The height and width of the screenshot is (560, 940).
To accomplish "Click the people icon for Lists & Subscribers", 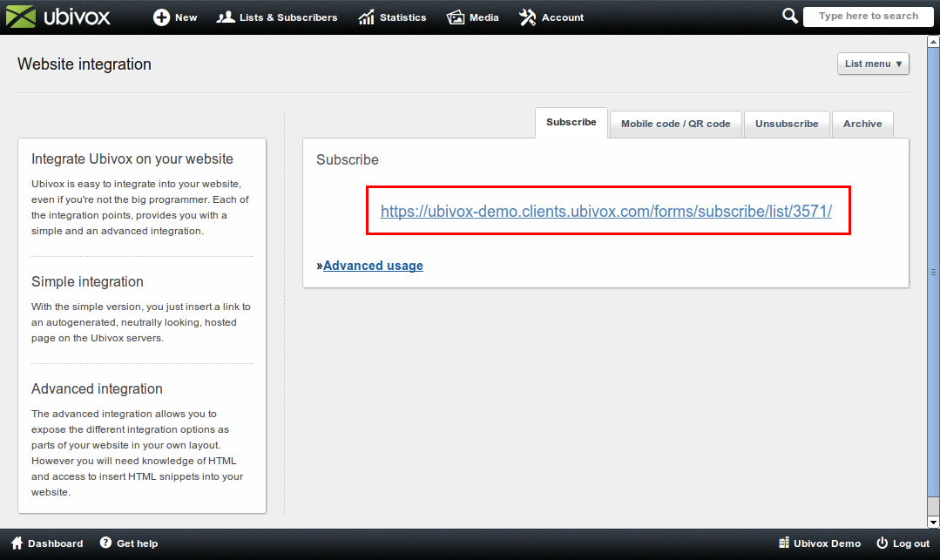I will pos(226,17).
